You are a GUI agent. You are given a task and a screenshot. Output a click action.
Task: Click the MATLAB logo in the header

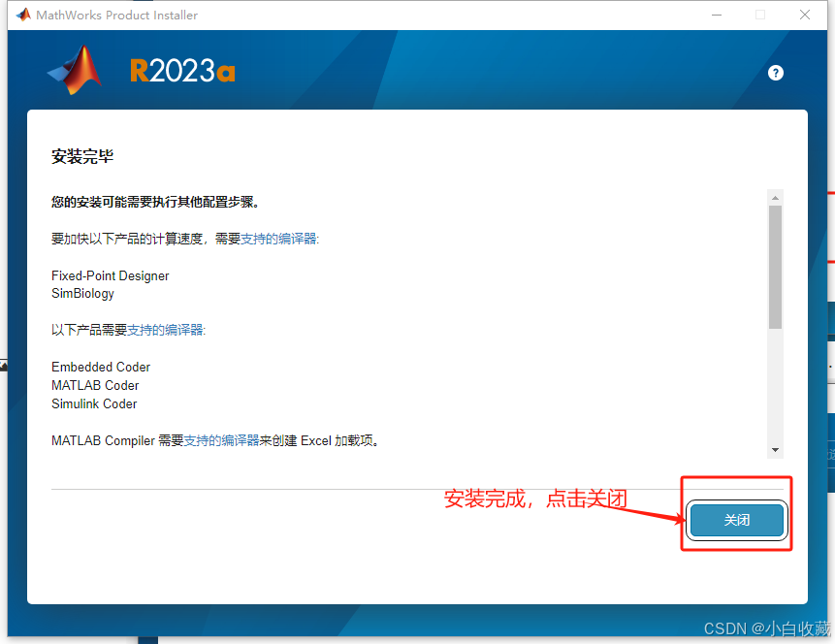[x=75, y=70]
